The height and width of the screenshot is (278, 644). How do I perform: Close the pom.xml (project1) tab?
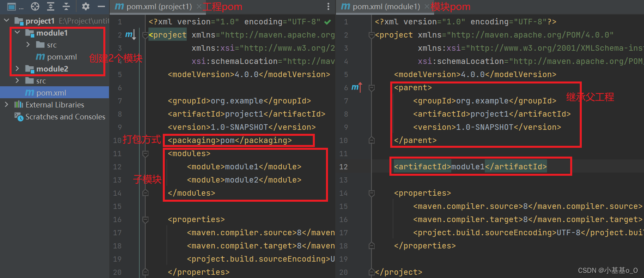click(199, 7)
